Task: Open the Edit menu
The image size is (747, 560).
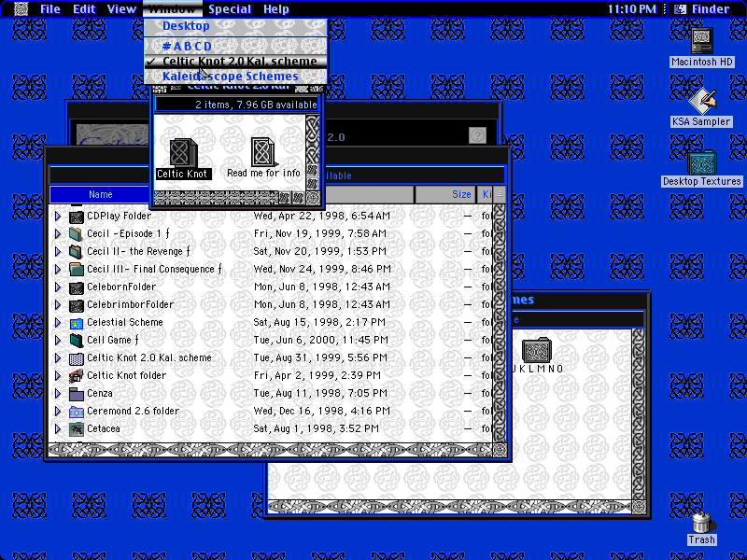Action: pos(84,9)
